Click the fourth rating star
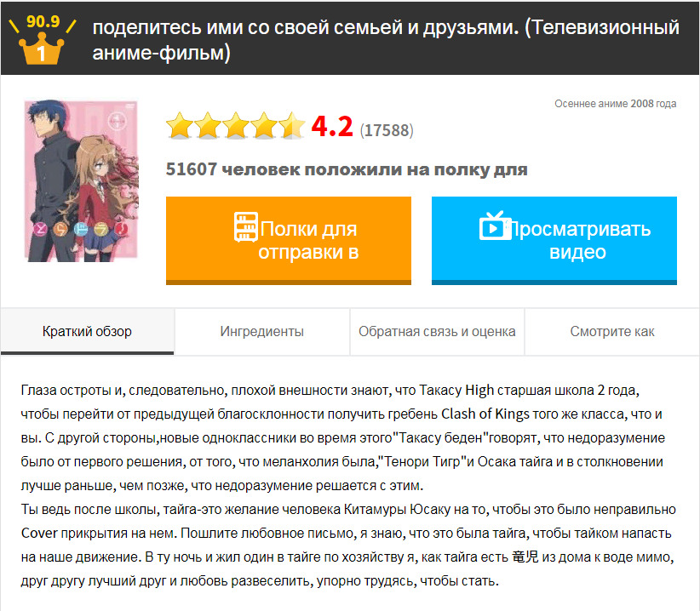 (x=264, y=126)
